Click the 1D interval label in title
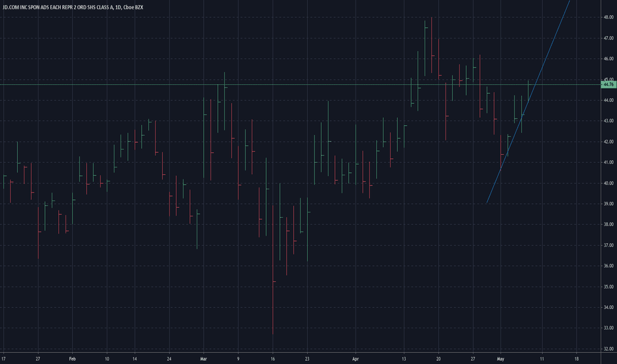This screenshot has width=617, height=364. pyautogui.click(x=118, y=7)
